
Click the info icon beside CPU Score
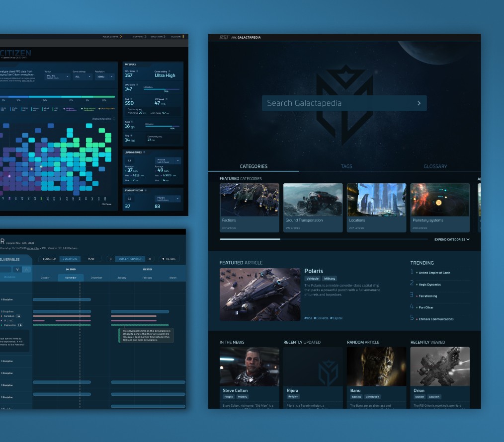click(137, 85)
